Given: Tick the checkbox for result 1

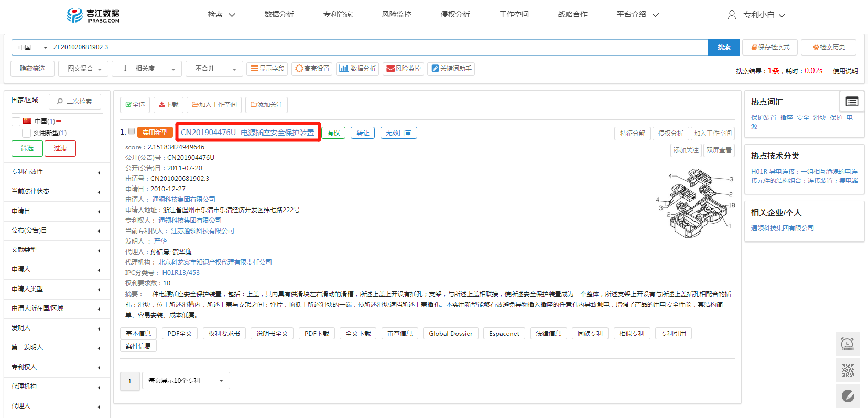Looking at the screenshot, I should tap(132, 131).
